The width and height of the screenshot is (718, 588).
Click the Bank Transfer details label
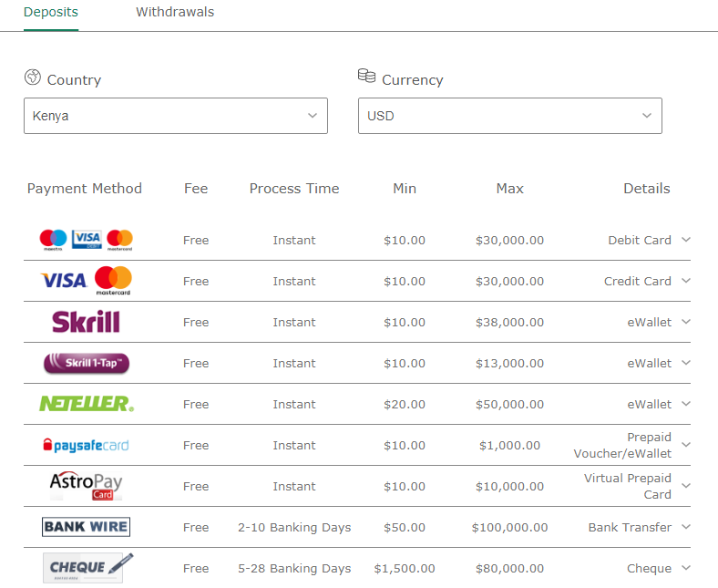pyautogui.click(x=630, y=527)
